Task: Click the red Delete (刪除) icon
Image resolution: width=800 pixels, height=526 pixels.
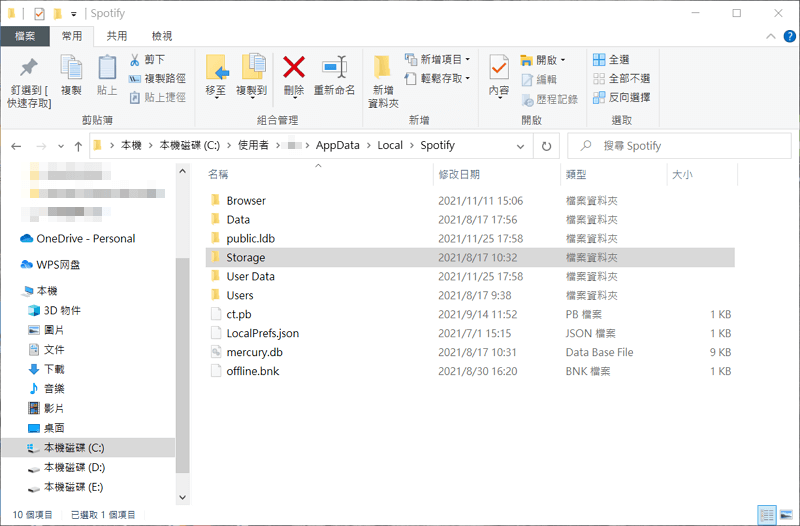Action: (x=294, y=67)
